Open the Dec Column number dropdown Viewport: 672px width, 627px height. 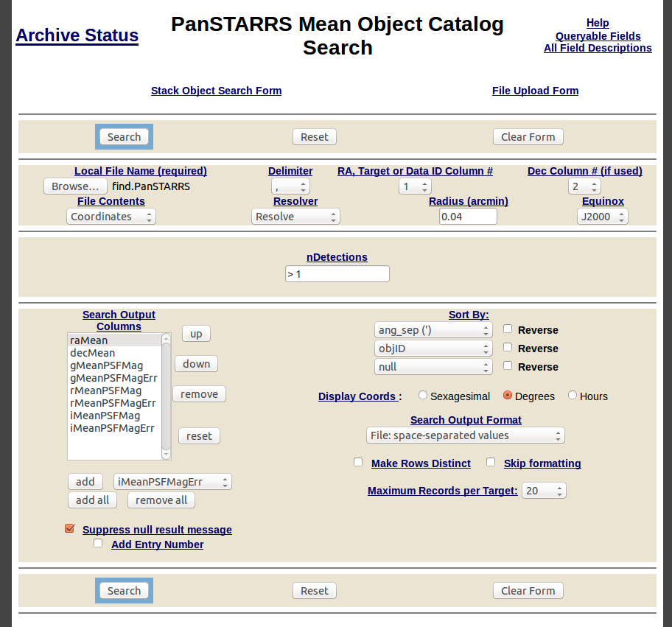[x=584, y=186]
